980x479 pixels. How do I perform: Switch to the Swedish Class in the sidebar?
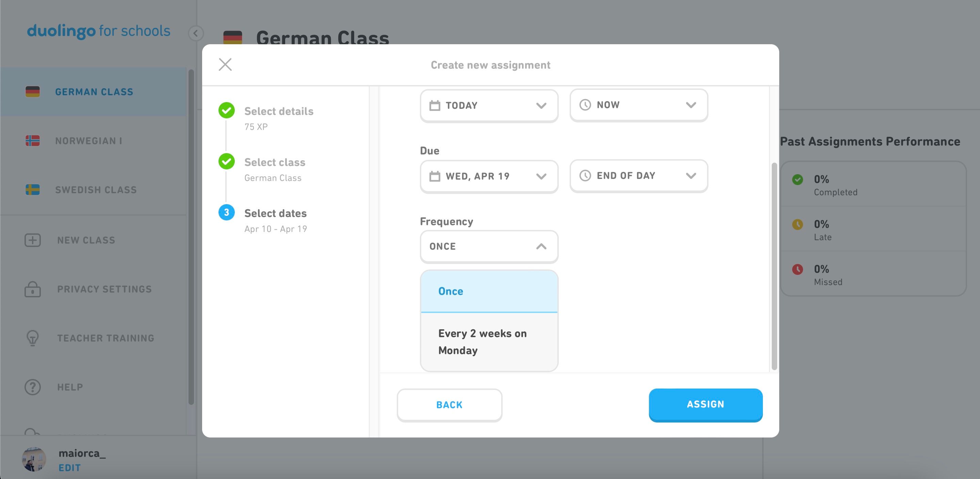pyautogui.click(x=96, y=189)
